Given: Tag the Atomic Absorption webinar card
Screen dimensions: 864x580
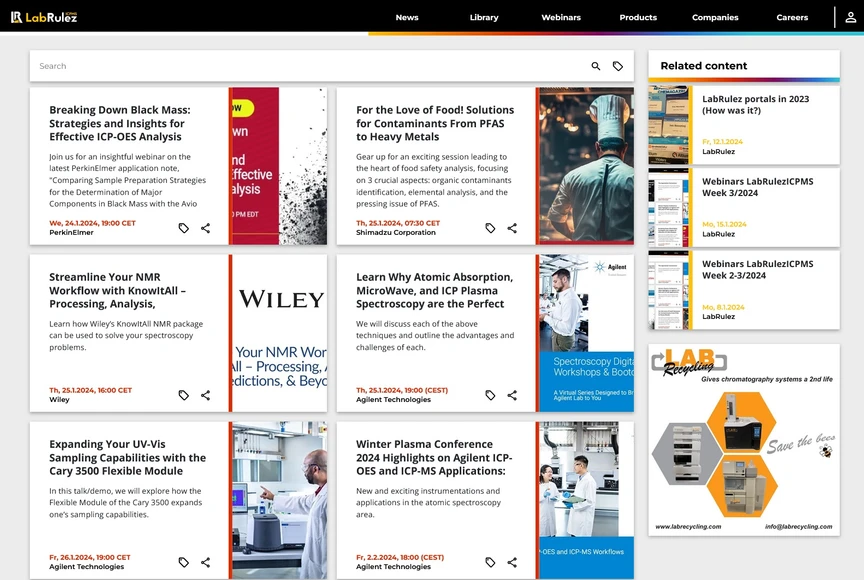Looking at the screenshot, I should [490, 395].
